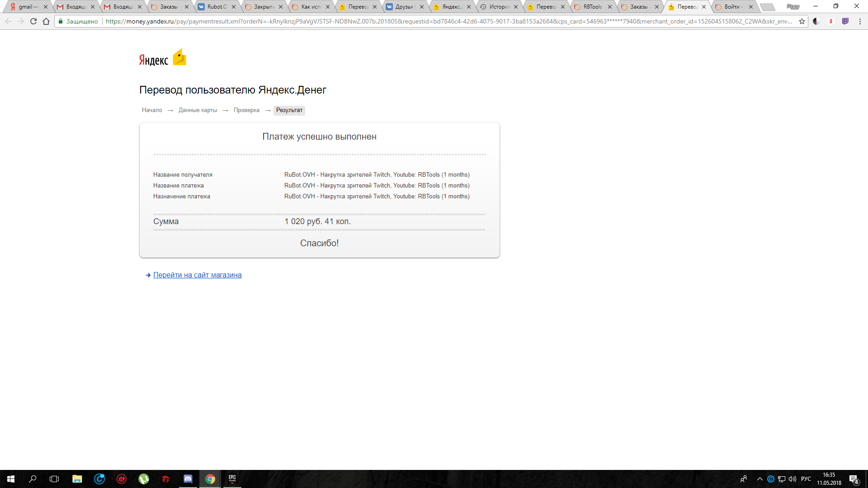Show hidden system tray icons

tap(760, 479)
